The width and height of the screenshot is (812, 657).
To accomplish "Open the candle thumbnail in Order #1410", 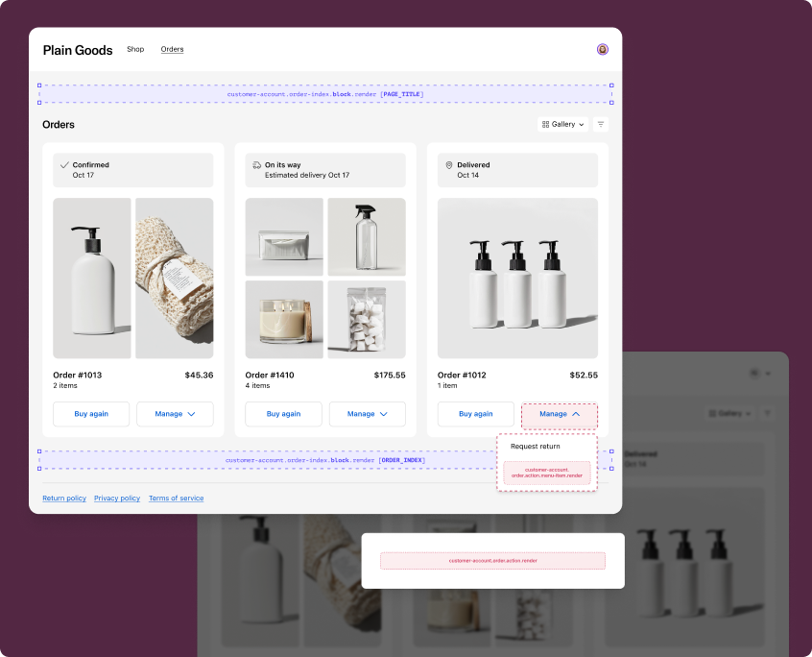I will click(284, 320).
